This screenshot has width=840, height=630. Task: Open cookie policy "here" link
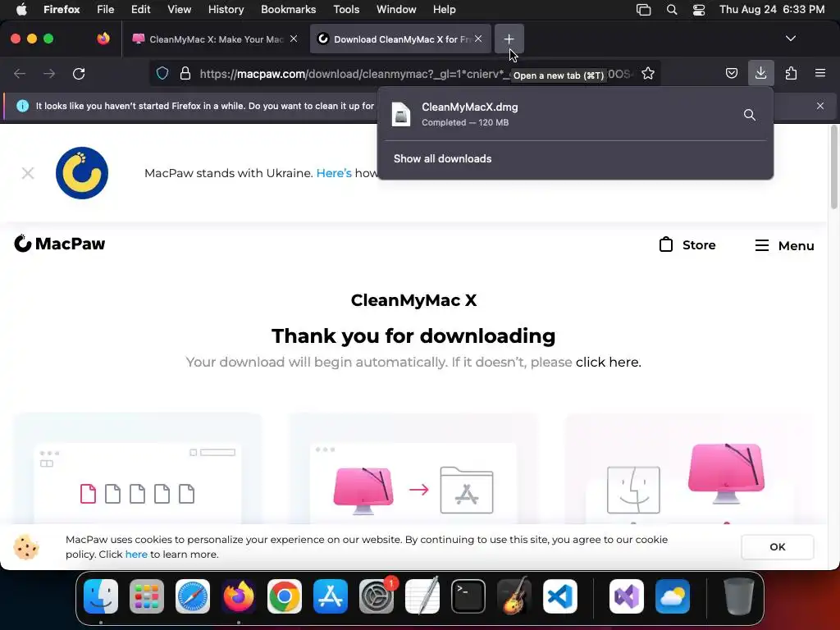click(x=136, y=555)
